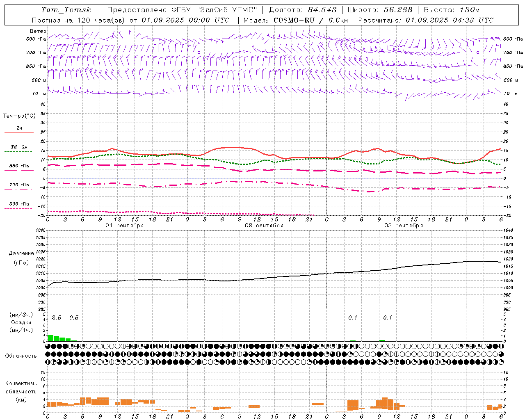525x420 pixels.
Task: Click the '500 м' wind level label on left
Action: tap(39, 80)
